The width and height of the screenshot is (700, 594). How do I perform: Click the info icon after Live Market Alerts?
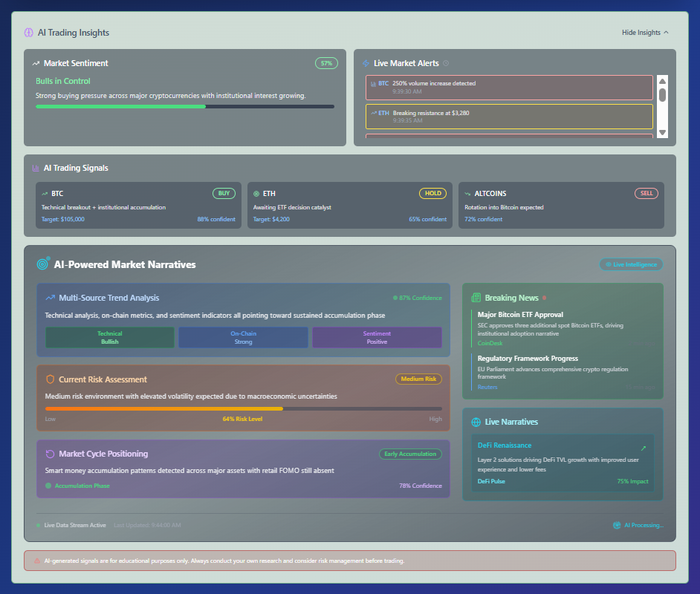point(446,64)
